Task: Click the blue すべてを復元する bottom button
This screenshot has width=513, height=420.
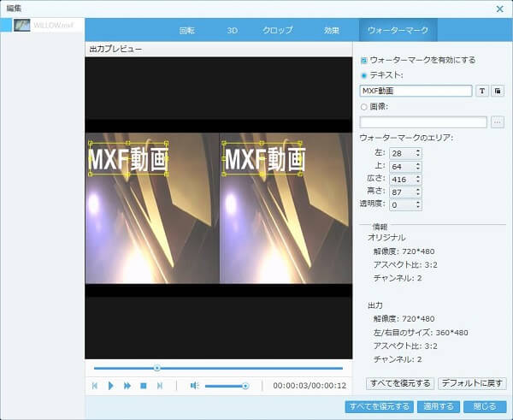Action: [379, 406]
